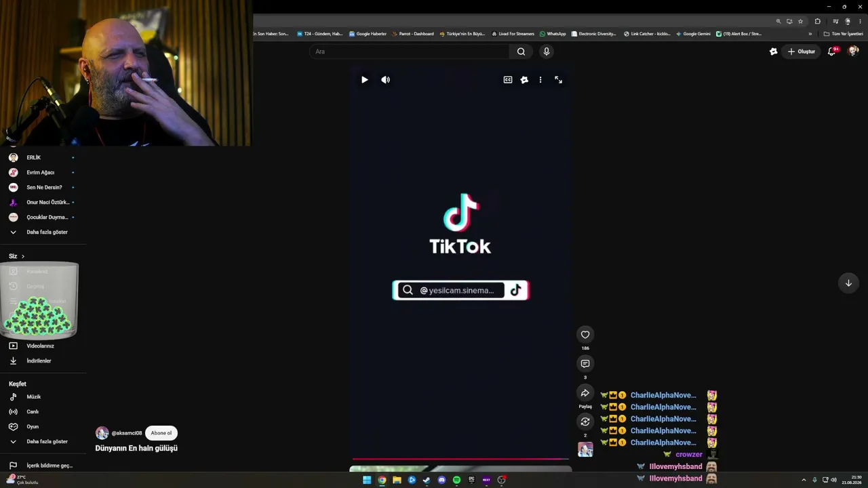868x488 pixels.
Task: Open the WhatsApp bookmark
Action: pyautogui.click(x=553, y=34)
